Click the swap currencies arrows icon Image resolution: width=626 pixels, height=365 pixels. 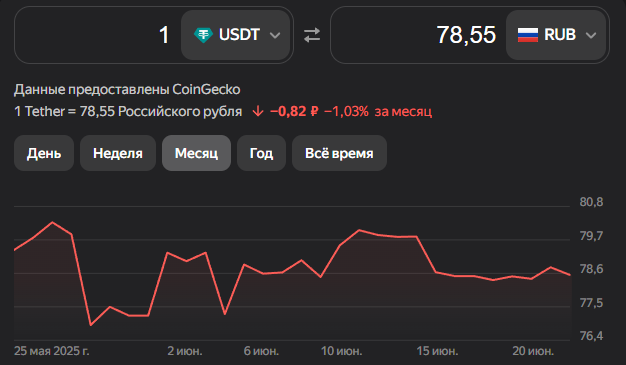click(x=312, y=35)
